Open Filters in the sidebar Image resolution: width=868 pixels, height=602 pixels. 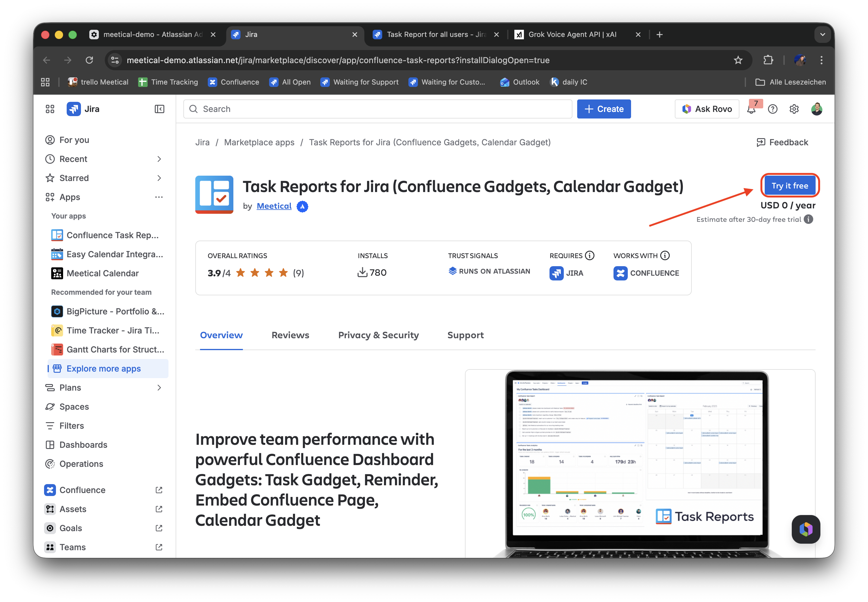tap(104, 425)
